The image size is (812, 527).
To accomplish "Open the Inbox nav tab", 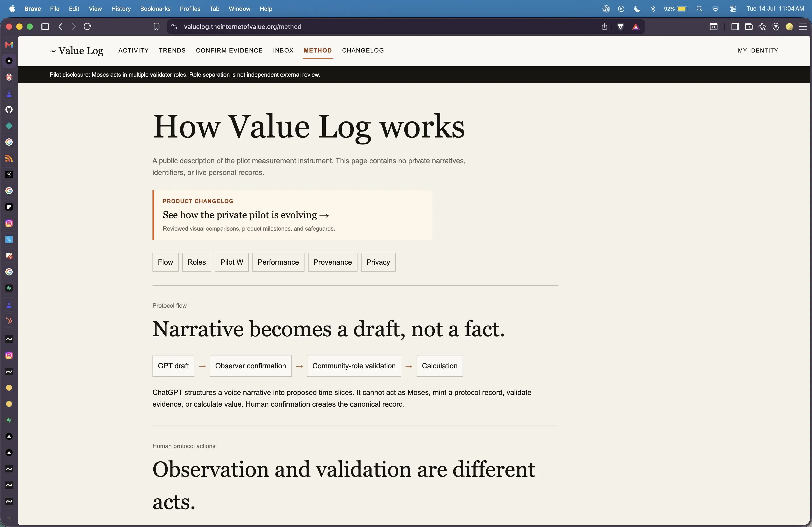I will coord(283,50).
